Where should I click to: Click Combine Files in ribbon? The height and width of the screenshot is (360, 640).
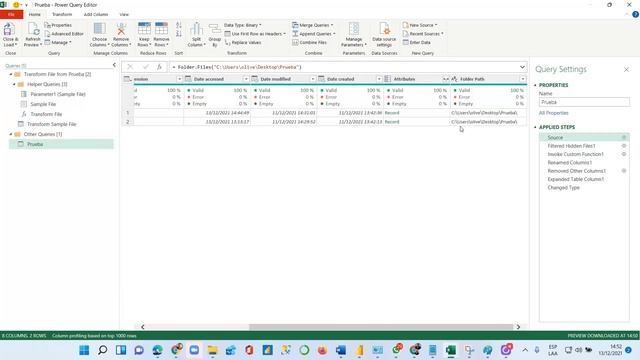click(309, 42)
